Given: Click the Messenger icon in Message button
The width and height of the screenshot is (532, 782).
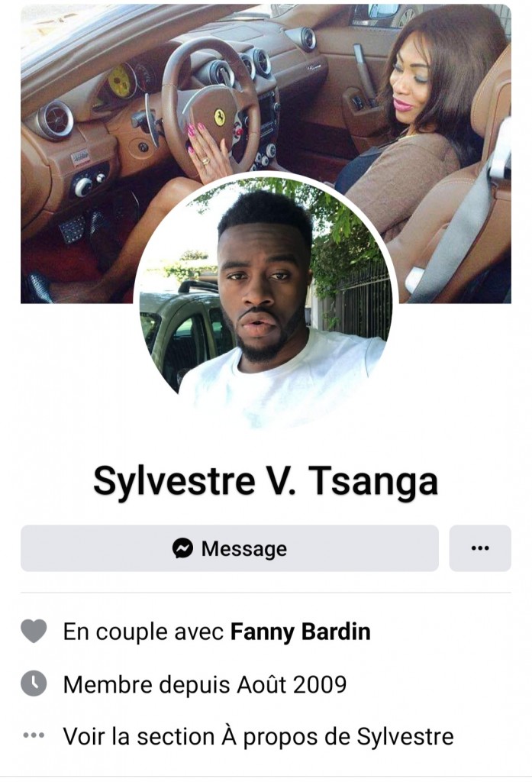Looking at the screenshot, I should click(x=182, y=548).
